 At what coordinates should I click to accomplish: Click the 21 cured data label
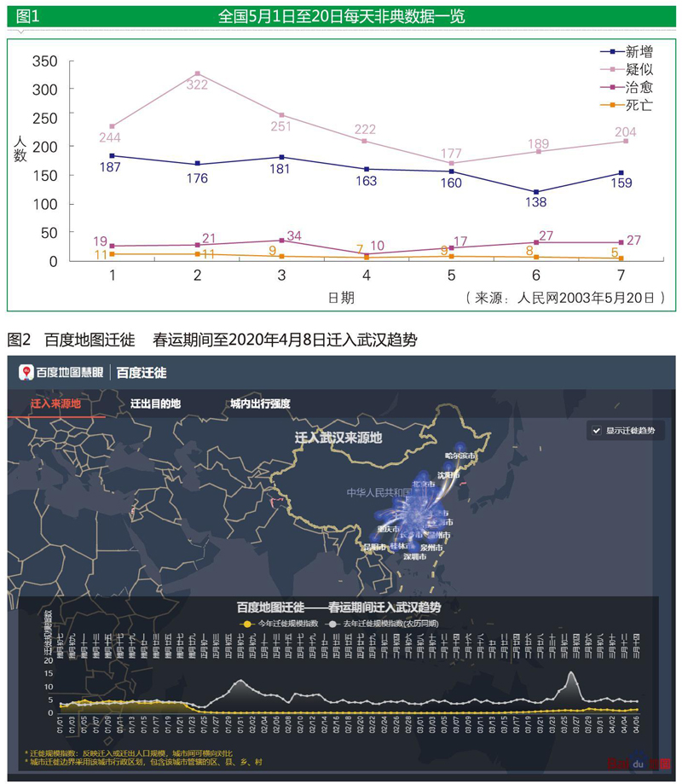[x=209, y=239]
